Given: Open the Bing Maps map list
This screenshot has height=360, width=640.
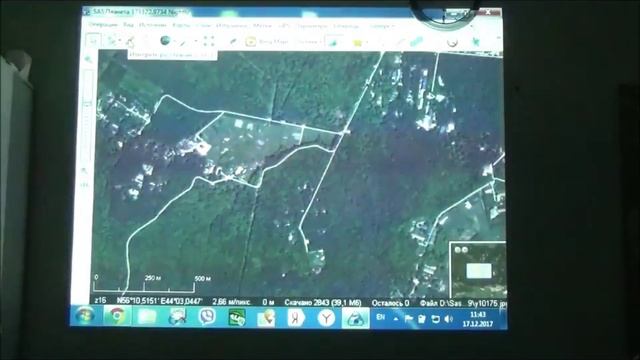Looking at the screenshot, I should [273, 42].
